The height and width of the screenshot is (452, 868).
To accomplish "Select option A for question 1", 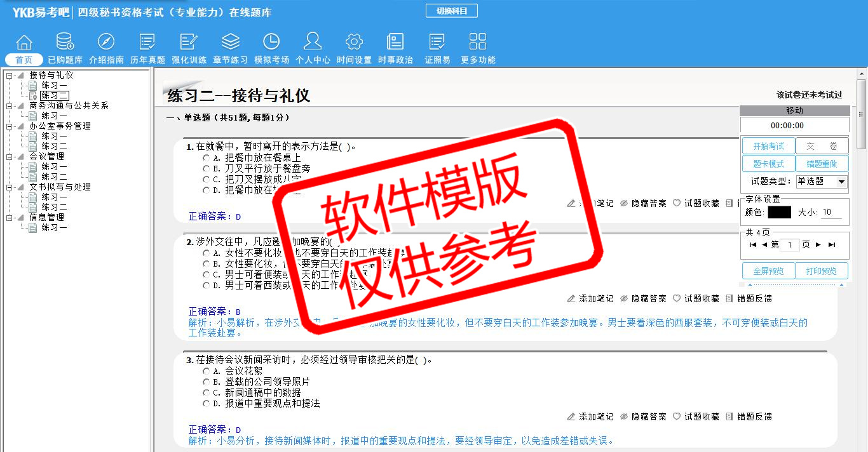I will point(206,157).
